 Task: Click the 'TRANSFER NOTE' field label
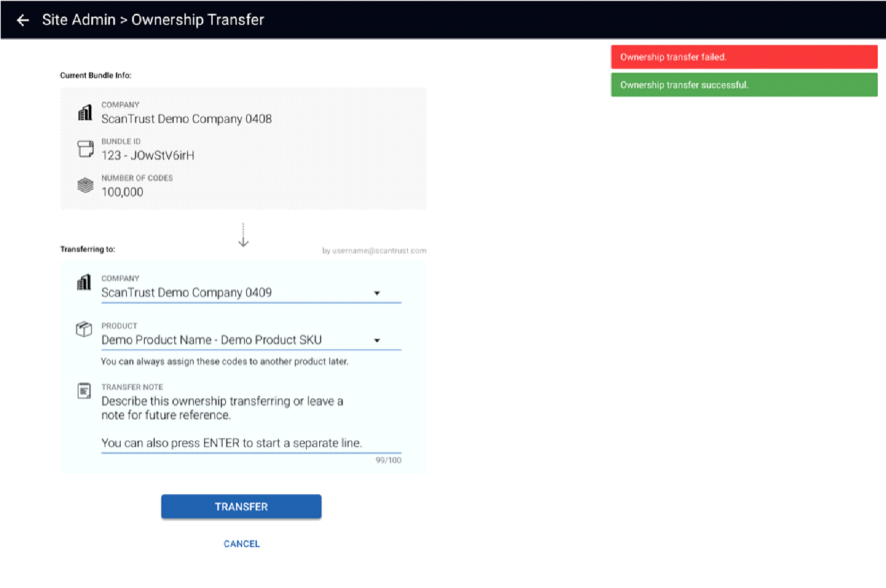click(x=132, y=387)
